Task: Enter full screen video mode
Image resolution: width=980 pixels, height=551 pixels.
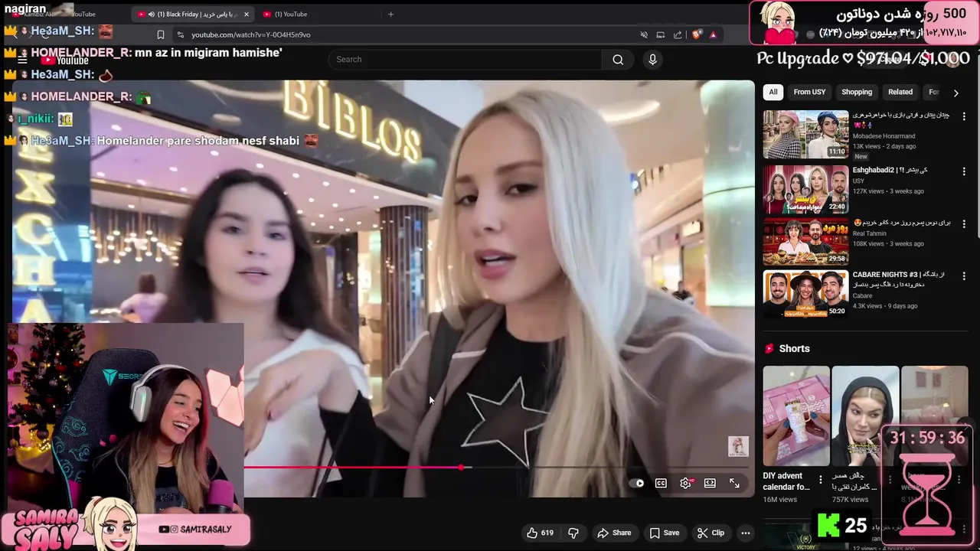Action: (734, 483)
